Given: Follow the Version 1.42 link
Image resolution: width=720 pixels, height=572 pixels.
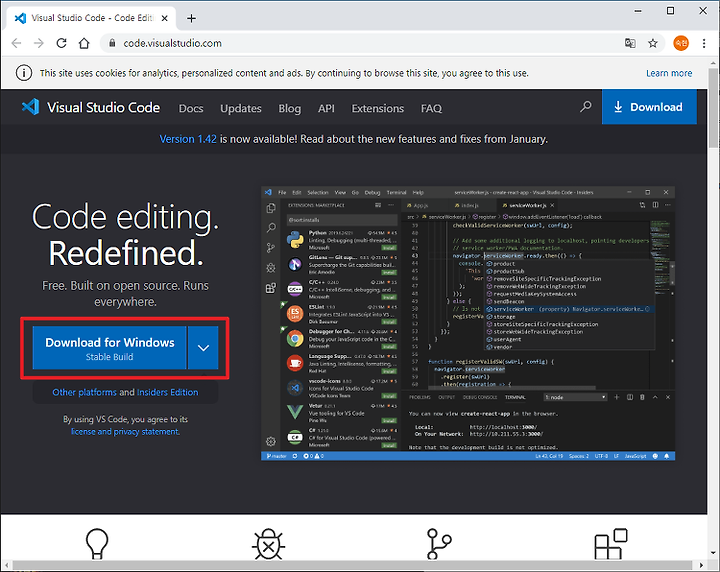Looking at the screenshot, I should point(188,139).
